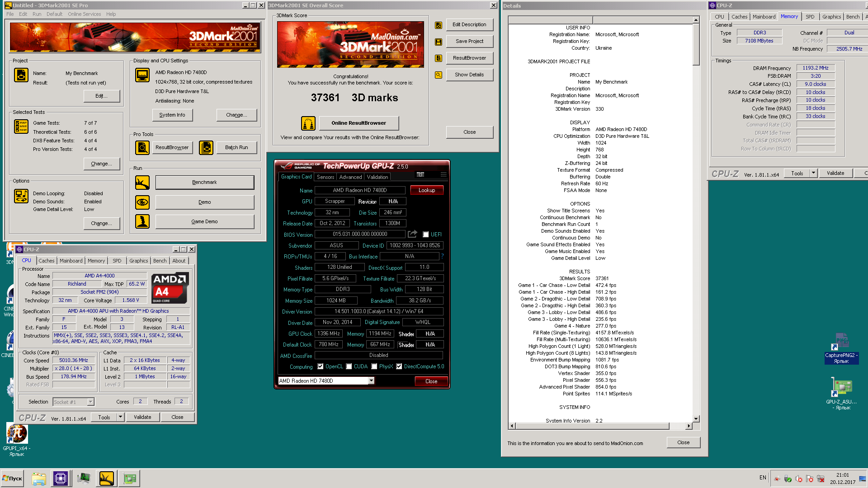Switch to Bench tab in CPU-Z CPU window

pos(160,261)
